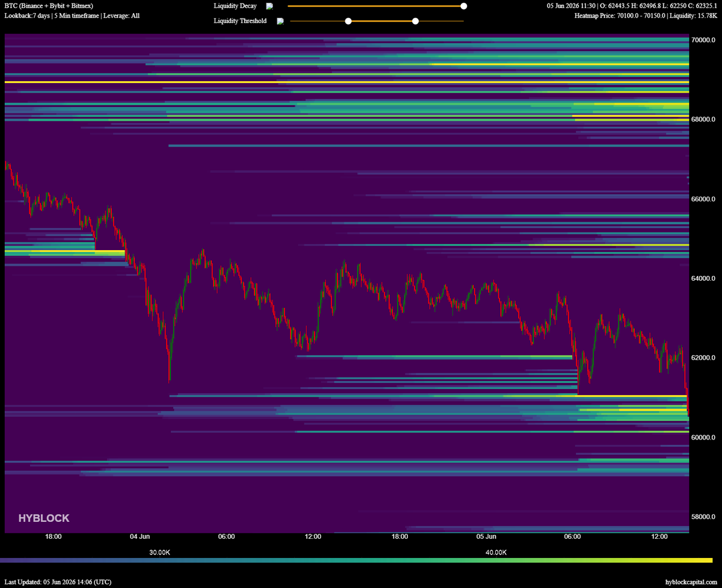Click the 04 Jun date axis label

[140, 536]
